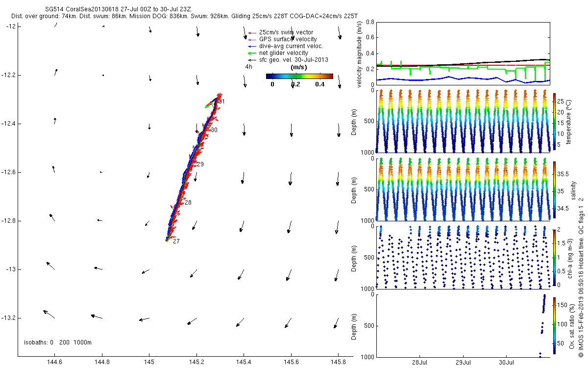Click legend text "sfc geo. vel. 30-Jul-2013"

coord(294,60)
